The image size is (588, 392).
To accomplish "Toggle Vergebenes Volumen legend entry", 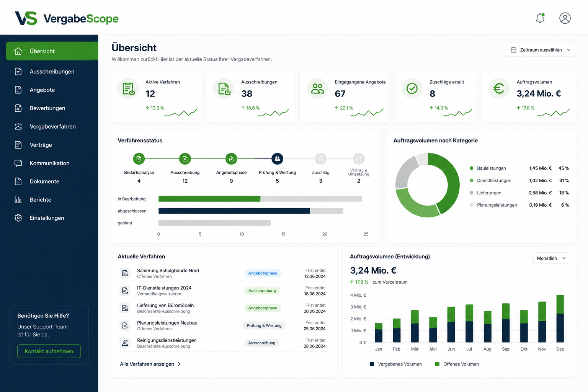I will tap(396, 364).
